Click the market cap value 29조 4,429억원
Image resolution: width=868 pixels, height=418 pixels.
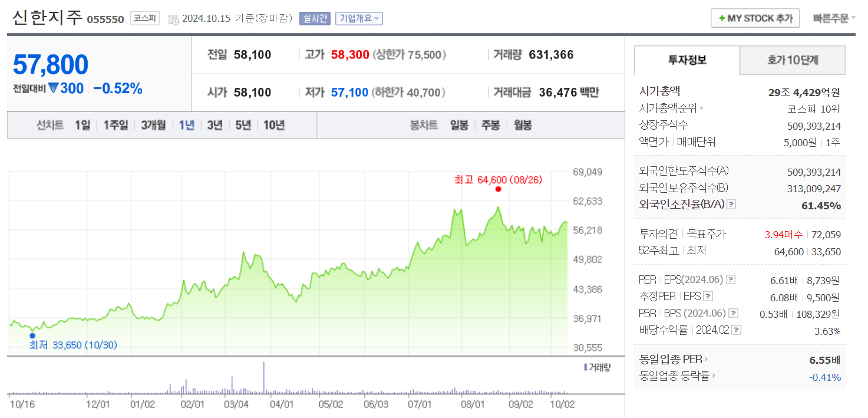pyautogui.click(x=804, y=92)
